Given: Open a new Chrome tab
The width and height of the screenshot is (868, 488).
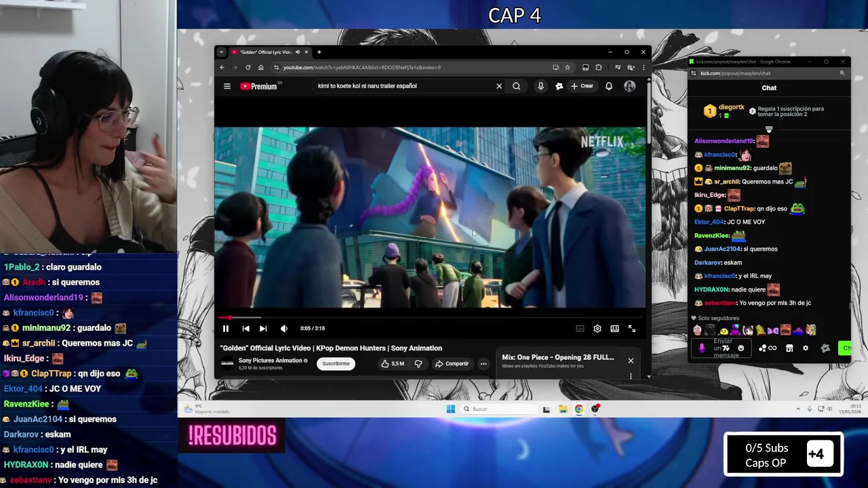Looking at the screenshot, I should 319,52.
